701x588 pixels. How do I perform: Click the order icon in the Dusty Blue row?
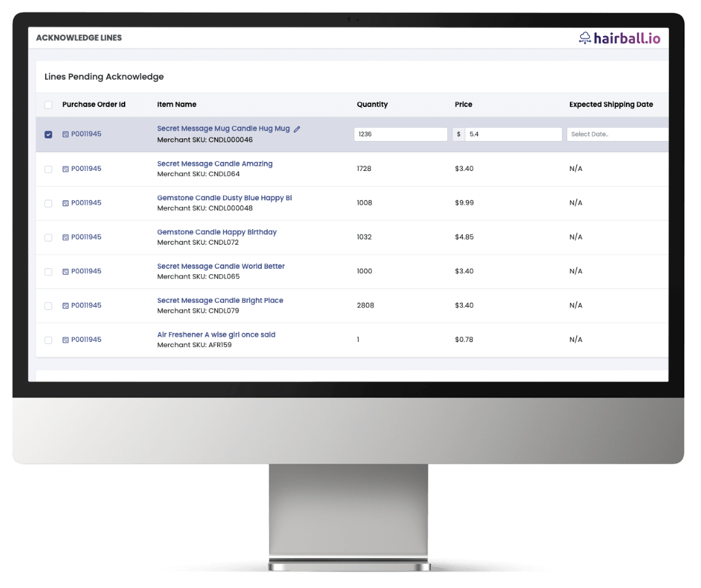coord(65,203)
